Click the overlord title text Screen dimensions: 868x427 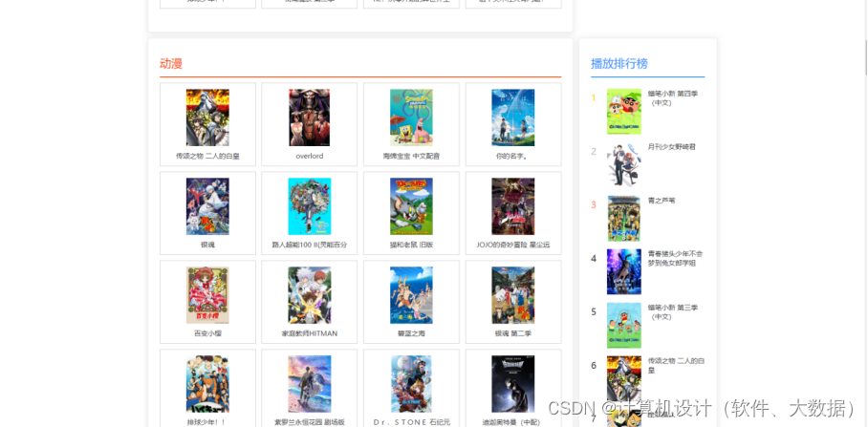tap(310, 156)
